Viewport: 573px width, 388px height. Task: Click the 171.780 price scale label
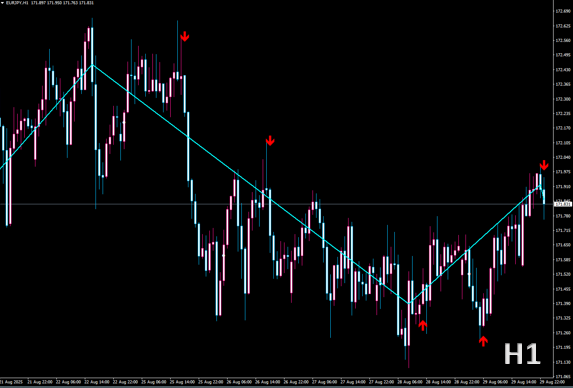[563, 216]
